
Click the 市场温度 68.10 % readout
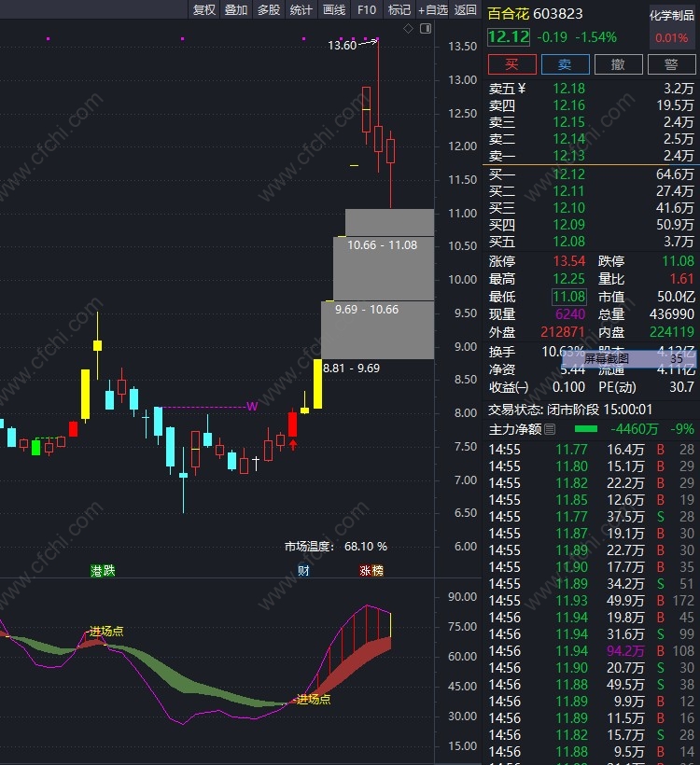(336, 547)
